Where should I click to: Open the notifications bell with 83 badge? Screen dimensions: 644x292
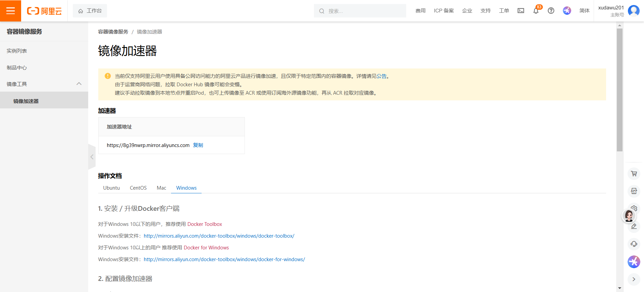(x=536, y=11)
